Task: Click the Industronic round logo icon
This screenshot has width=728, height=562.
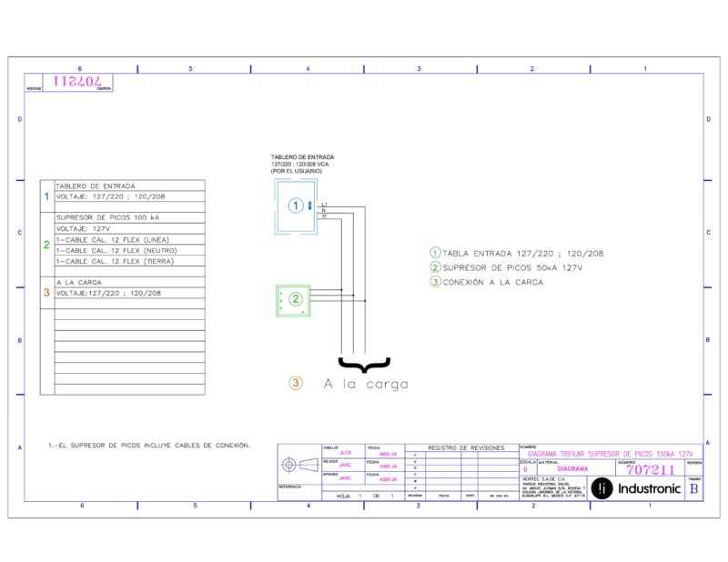Action: click(x=602, y=488)
